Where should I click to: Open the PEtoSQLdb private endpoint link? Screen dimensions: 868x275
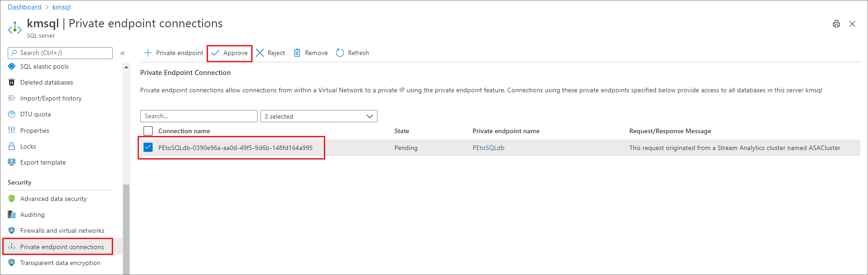pos(488,148)
